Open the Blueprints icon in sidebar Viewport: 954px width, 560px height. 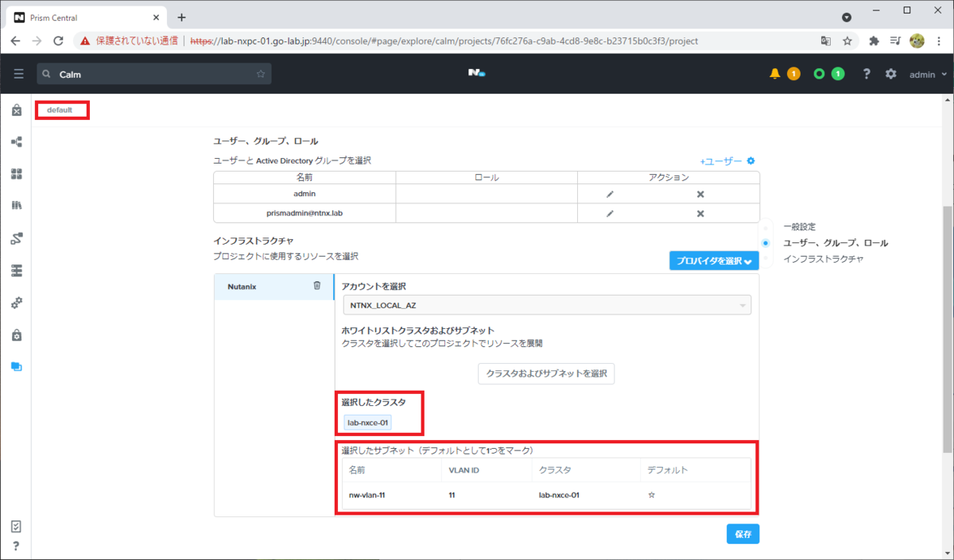(17, 142)
